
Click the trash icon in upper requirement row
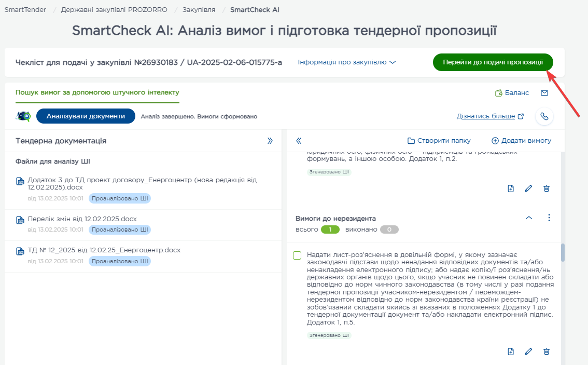[x=546, y=188]
